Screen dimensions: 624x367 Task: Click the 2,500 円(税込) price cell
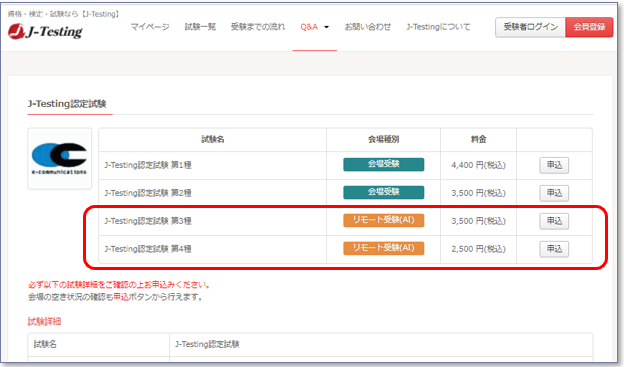478,249
